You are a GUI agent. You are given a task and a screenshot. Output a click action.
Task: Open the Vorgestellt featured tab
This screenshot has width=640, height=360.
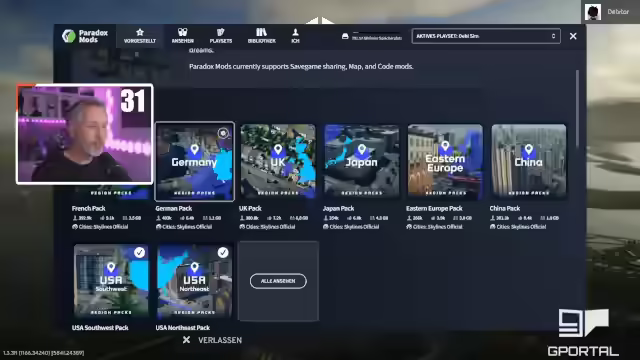pos(140,36)
